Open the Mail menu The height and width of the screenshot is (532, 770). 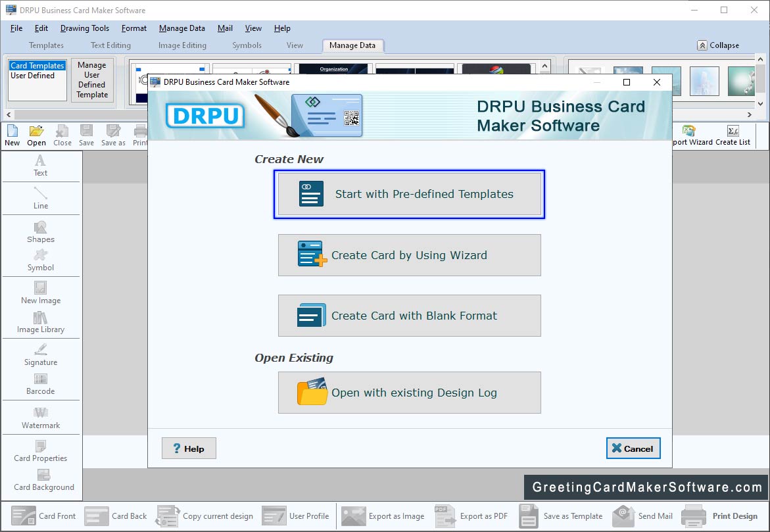click(225, 28)
